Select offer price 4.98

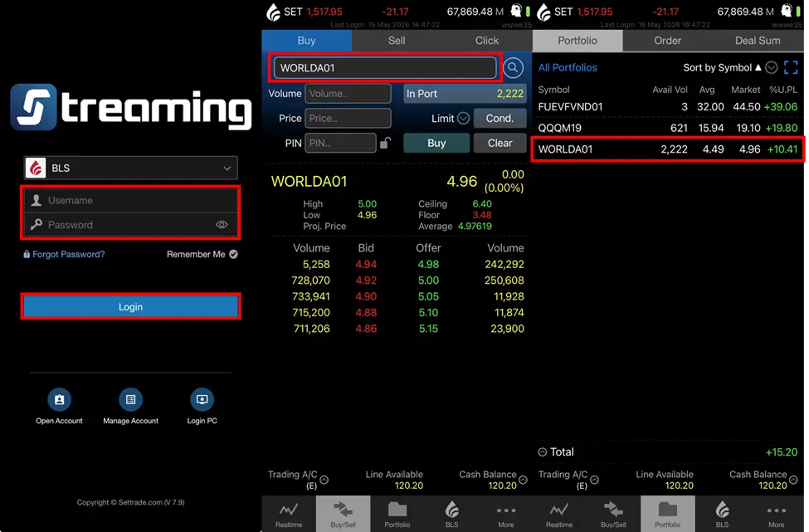point(428,264)
